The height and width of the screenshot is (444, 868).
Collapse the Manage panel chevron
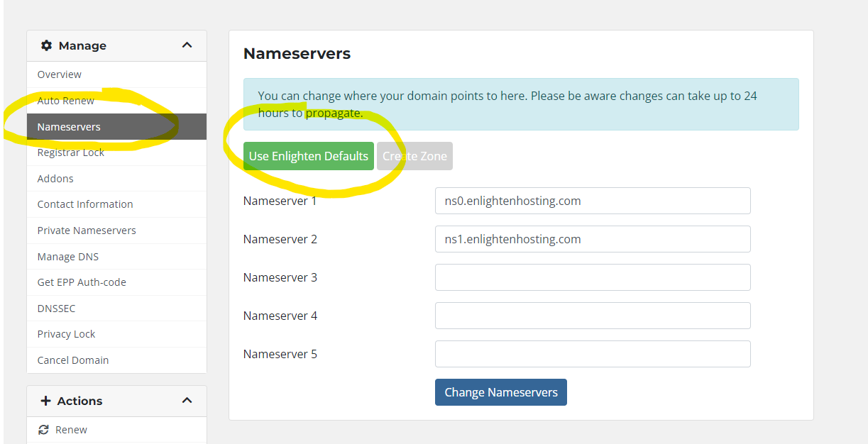pos(187,45)
